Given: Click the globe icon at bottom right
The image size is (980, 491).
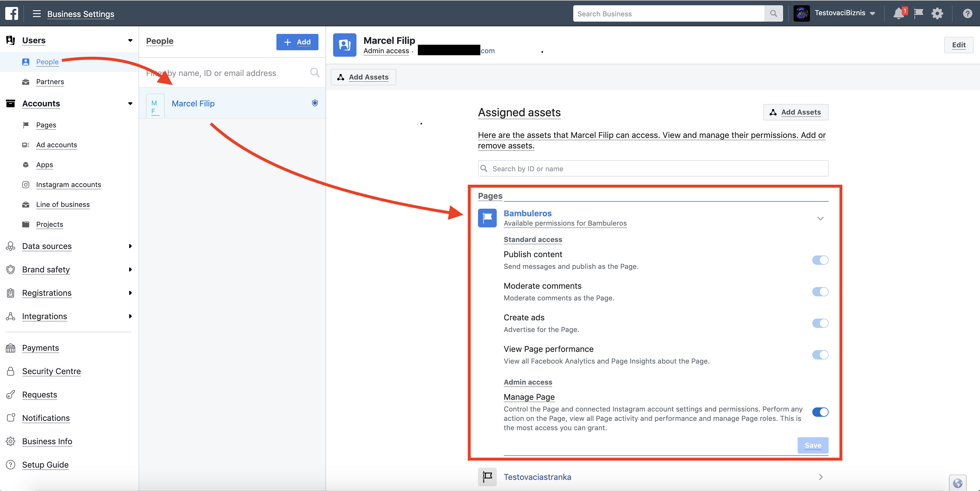Looking at the screenshot, I should (958, 483).
